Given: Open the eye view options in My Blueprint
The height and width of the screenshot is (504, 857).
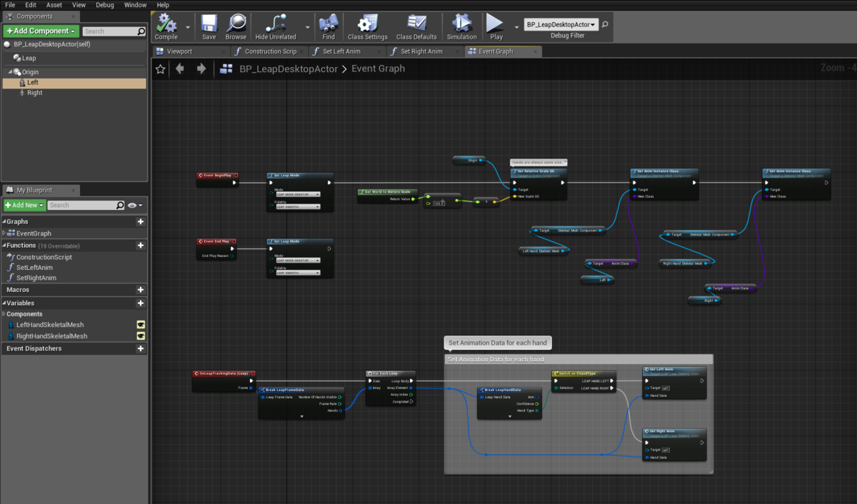Looking at the screenshot, I should click(x=134, y=205).
